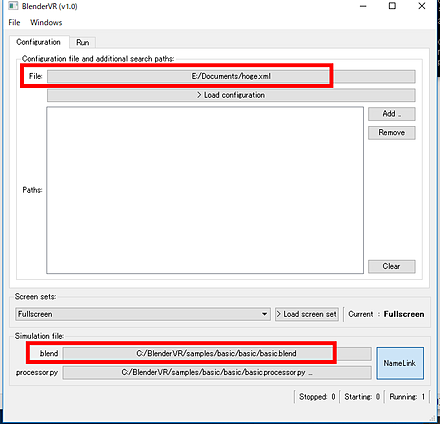This screenshot has height=424, width=440.
Task: Click Clear to empty the paths list
Action: click(392, 266)
